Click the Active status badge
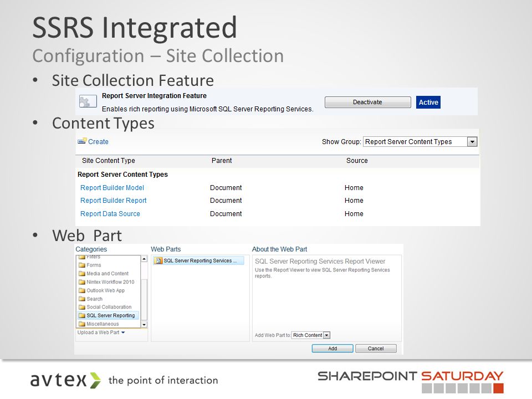Image resolution: width=532 pixels, height=399 pixels. (428, 103)
